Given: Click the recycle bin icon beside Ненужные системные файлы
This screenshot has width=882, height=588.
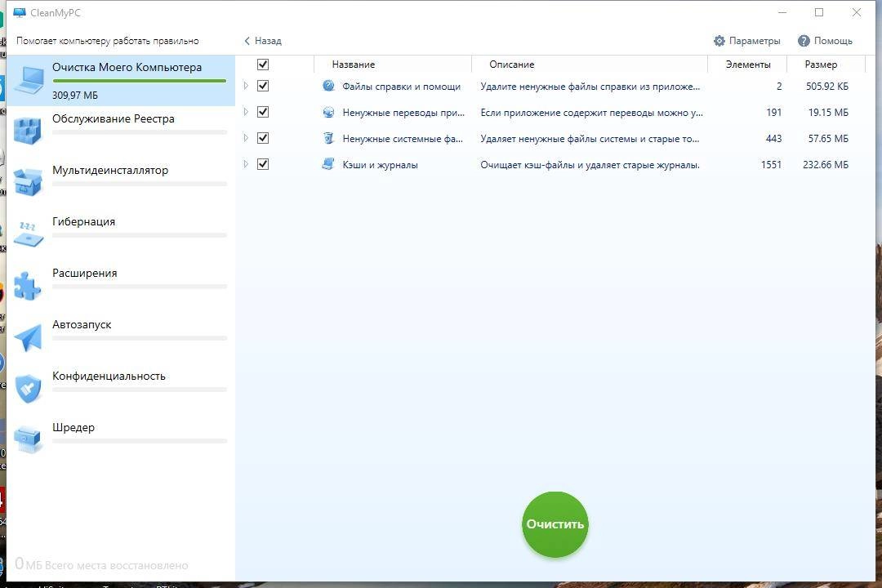Looking at the screenshot, I should [328, 138].
